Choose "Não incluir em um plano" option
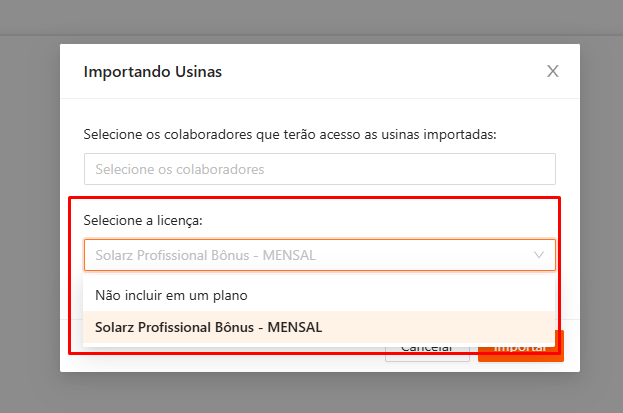This screenshot has width=623, height=413. (x=171, y=295)
